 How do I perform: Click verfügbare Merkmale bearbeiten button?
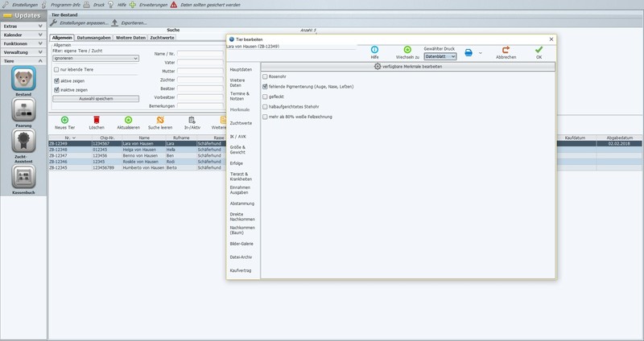pyautogui.click(x=408, y=67)
